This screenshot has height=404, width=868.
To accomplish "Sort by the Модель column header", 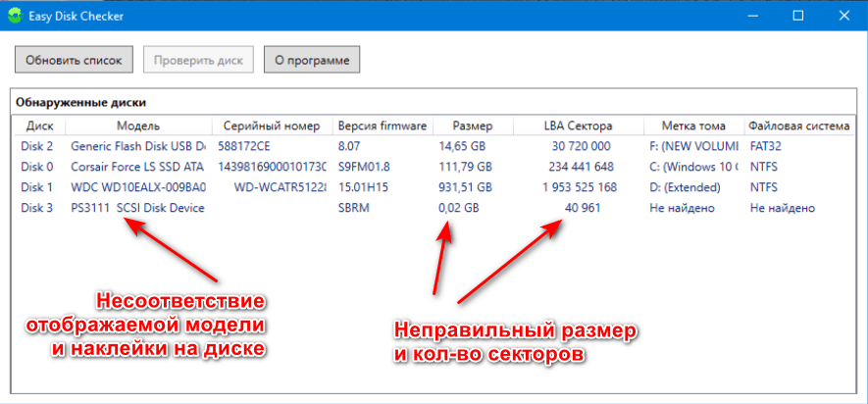I will click(x=138, y=126).
